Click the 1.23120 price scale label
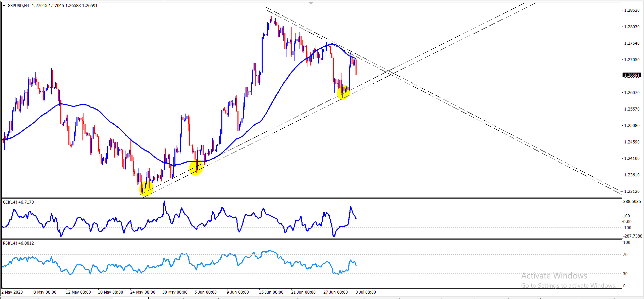The height and width of the screenshot is (299, 644). tap(632, 191)
